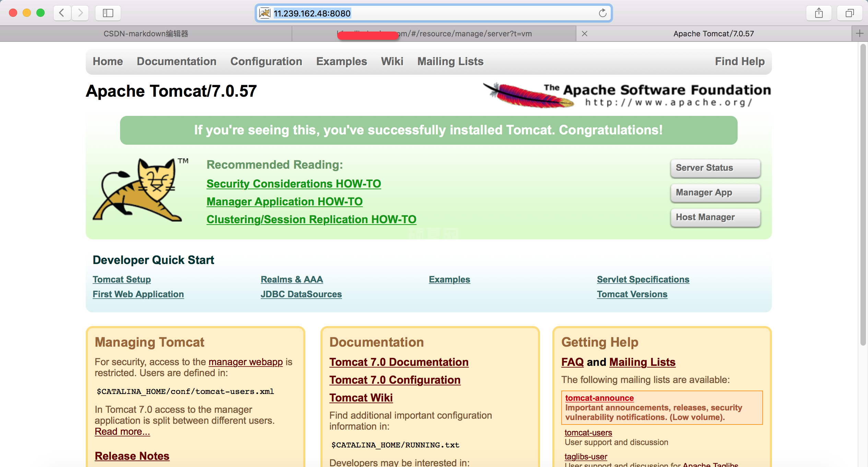Open the Realms & AAA link
This screenshot has width=868, height=467.
pos(292,279)
